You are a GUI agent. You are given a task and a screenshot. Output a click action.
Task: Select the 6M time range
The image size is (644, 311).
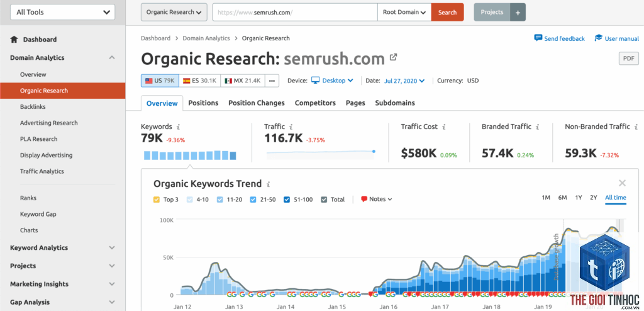click(x=562, y=198)
